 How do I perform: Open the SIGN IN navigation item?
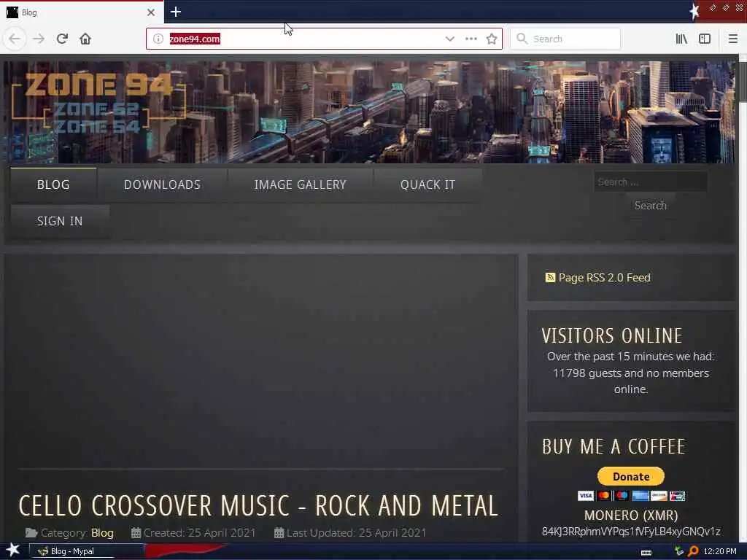(60, 221)
